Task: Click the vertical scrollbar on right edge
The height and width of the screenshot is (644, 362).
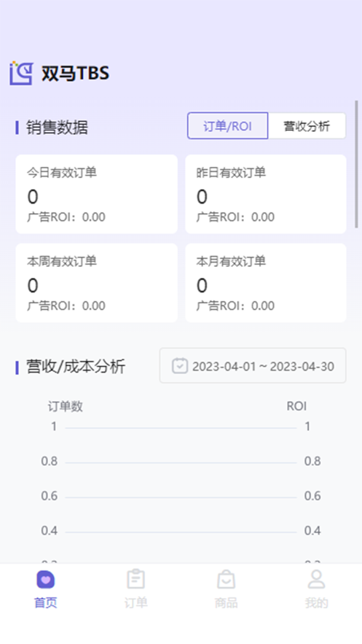Action: point(357,164)
